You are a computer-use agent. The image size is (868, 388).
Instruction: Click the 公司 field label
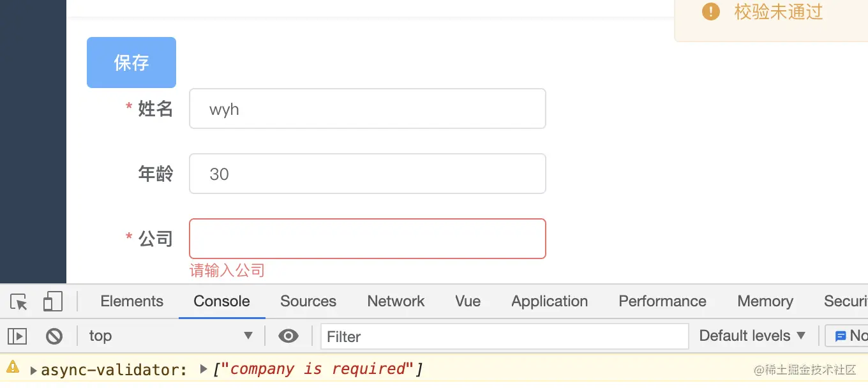[x=156, y=239]
